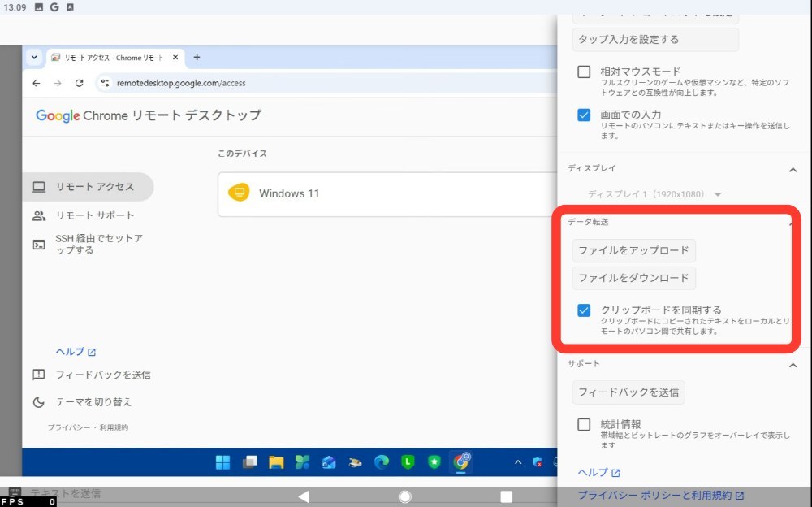
Task: Collapse the ディスプレイ section
Action: pos(793,170)
